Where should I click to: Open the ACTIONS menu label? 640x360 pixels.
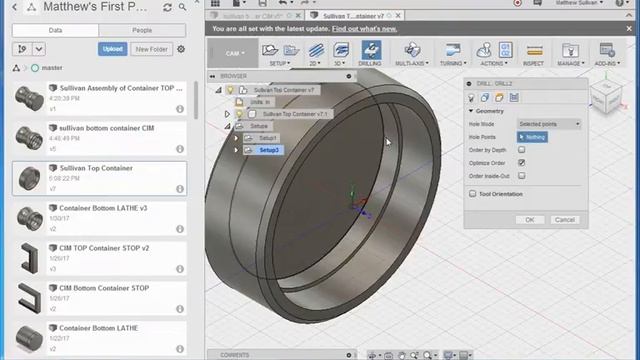pos(493,63)
